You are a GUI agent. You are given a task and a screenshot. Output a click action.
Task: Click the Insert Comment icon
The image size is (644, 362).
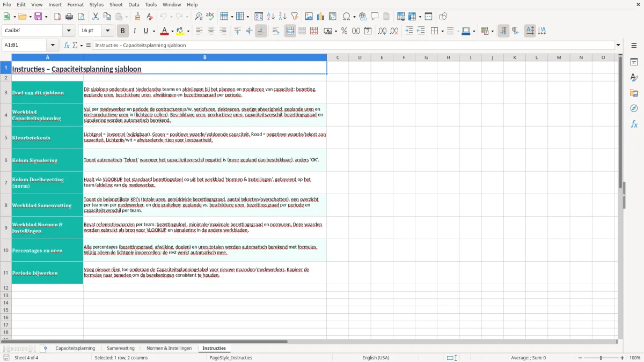[375, 17]
